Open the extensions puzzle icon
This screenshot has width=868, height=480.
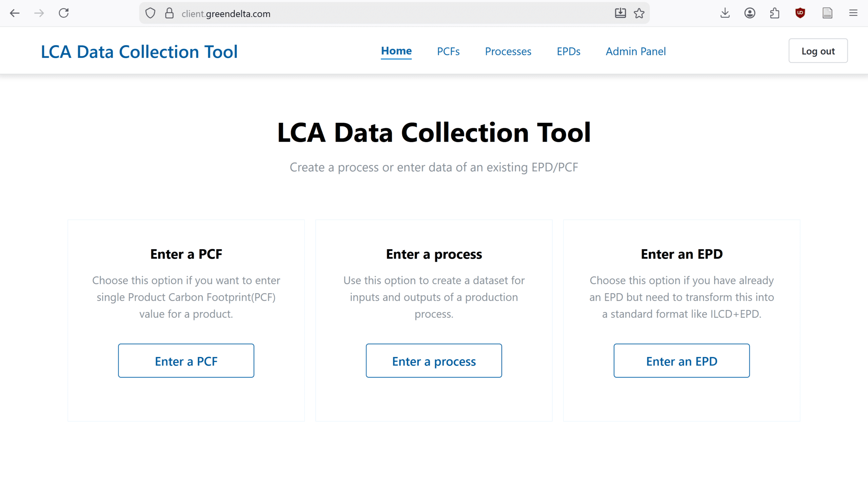(x=775, y=13)
